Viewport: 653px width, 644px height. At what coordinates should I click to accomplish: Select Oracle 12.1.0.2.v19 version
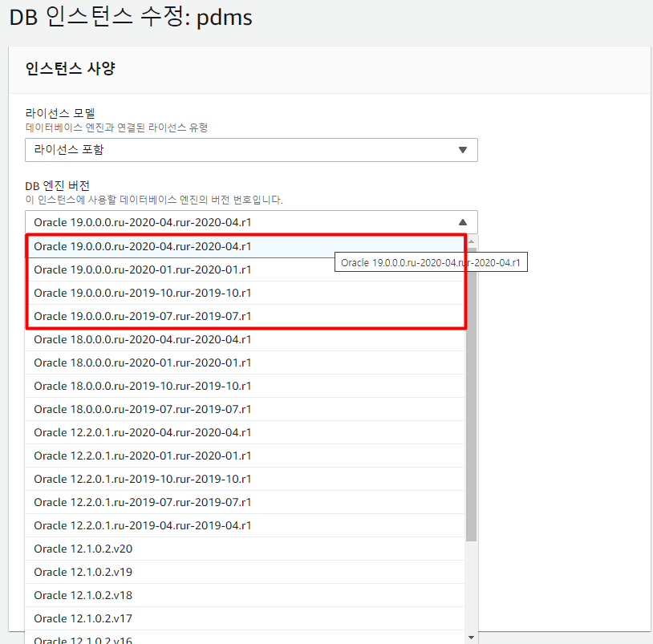click(245, 573)
